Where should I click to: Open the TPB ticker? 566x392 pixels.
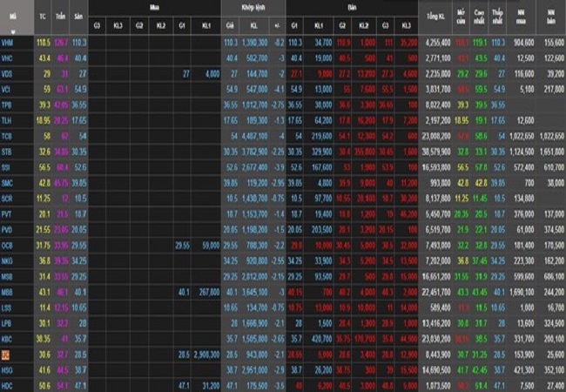[x=6, y=105]
